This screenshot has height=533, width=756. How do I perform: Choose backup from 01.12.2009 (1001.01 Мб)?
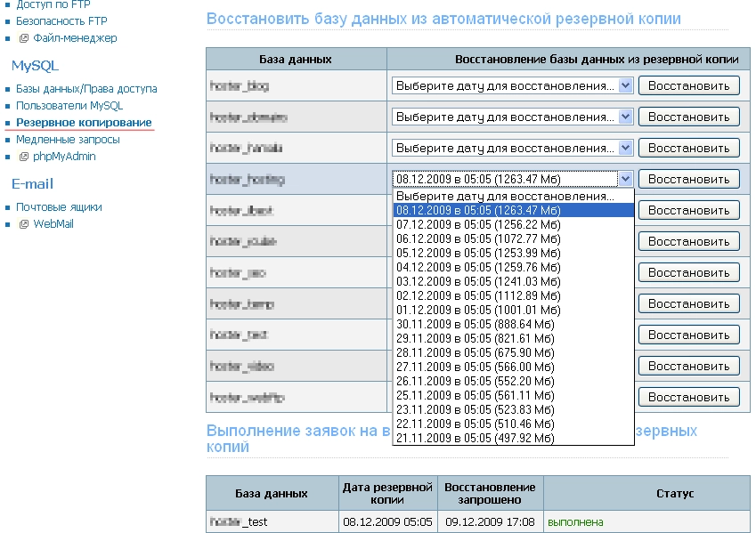478,310
